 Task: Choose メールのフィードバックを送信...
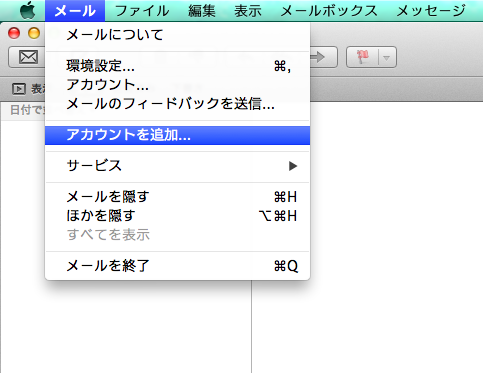tap(177, 104)
